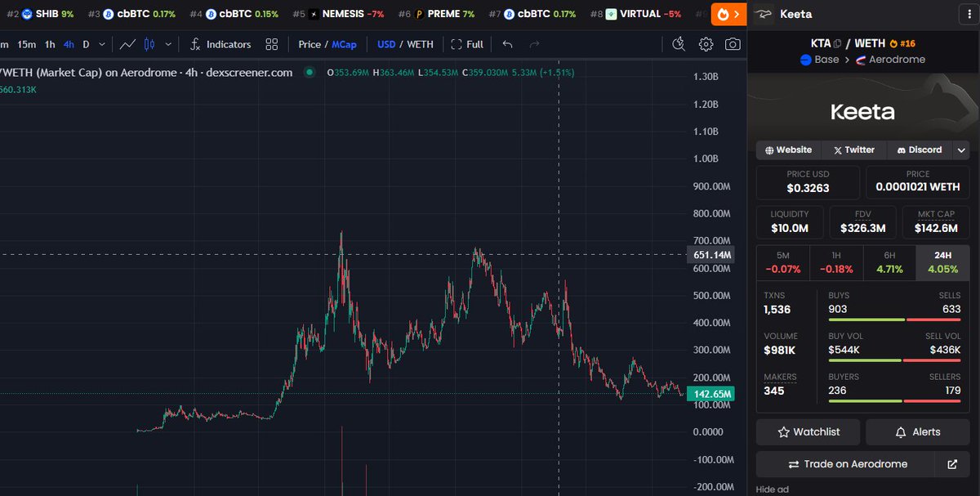Select 4h timeframe
The width and height of the screenshot is (980, 496).
point(69,44)
